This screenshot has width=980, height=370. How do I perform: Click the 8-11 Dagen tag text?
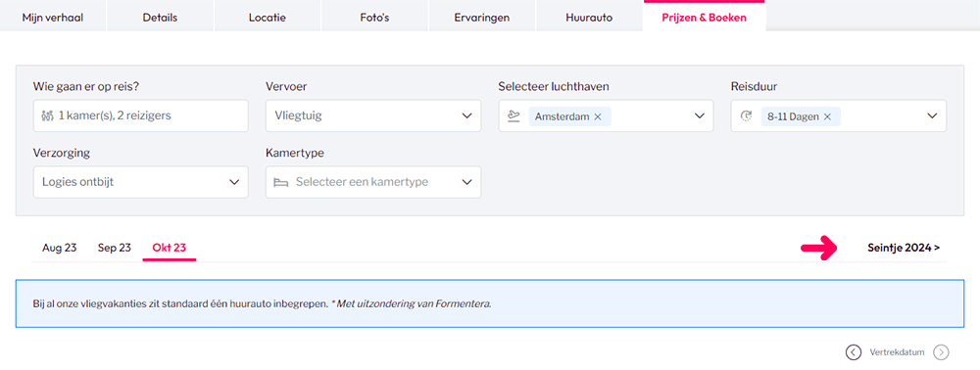point(793,116)
